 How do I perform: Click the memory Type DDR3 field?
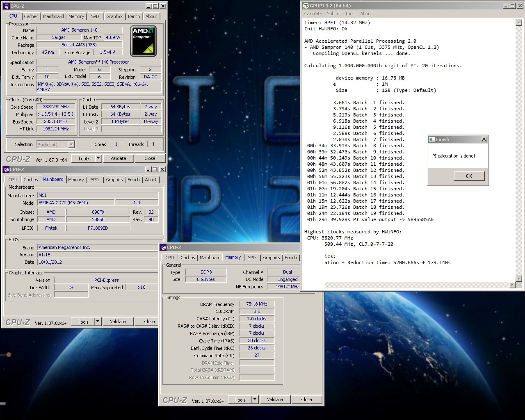pyautogui.click(x=206, y=272)
